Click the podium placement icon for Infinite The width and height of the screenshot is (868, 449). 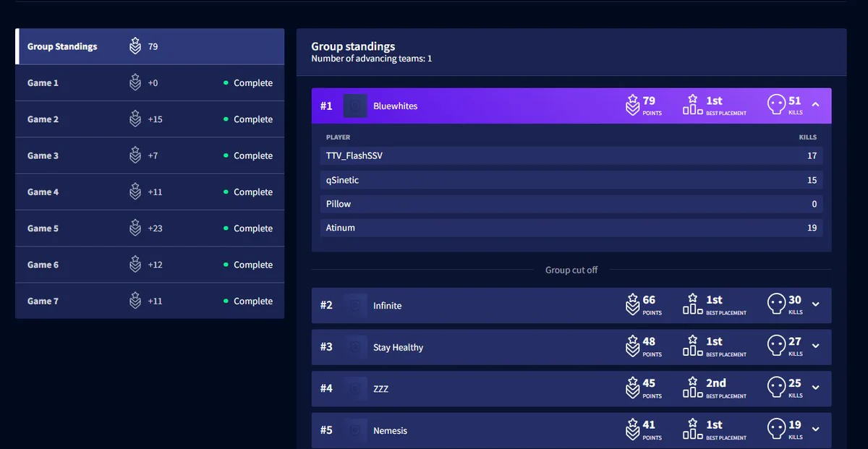coord(693,304)
